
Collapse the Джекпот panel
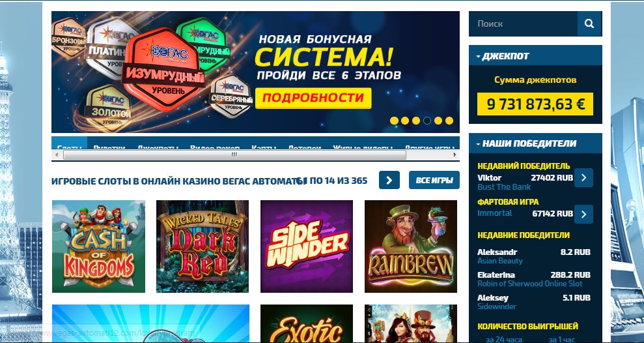point(479,56)
